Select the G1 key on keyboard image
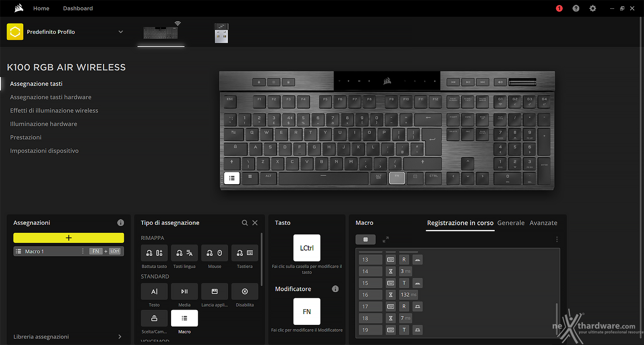Viewport: 644px width, 345px height. (x=500, y=102)
